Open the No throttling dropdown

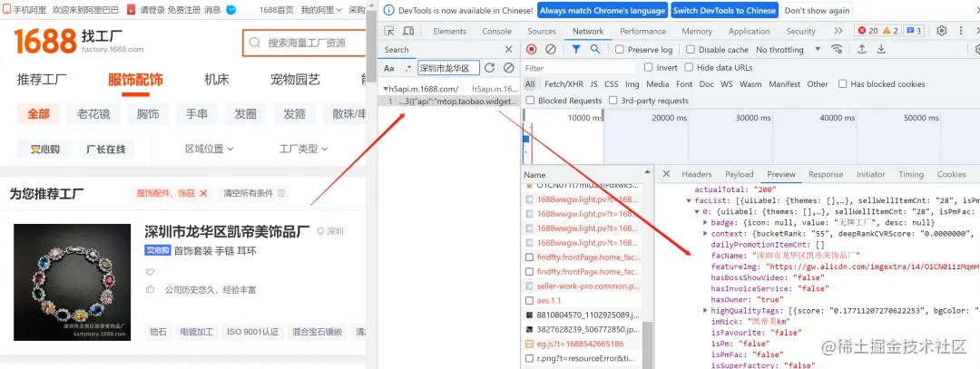click(x=789, y=49)
